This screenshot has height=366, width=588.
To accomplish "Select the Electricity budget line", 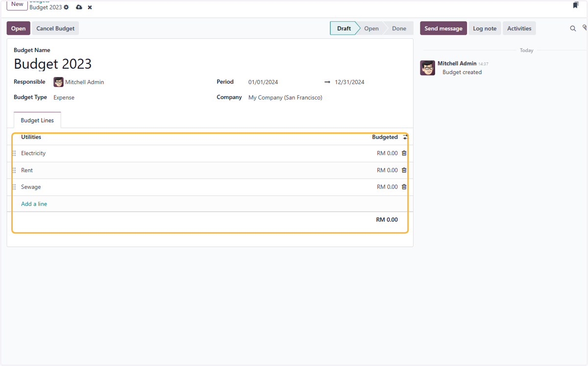I will [x=33, y=154].
